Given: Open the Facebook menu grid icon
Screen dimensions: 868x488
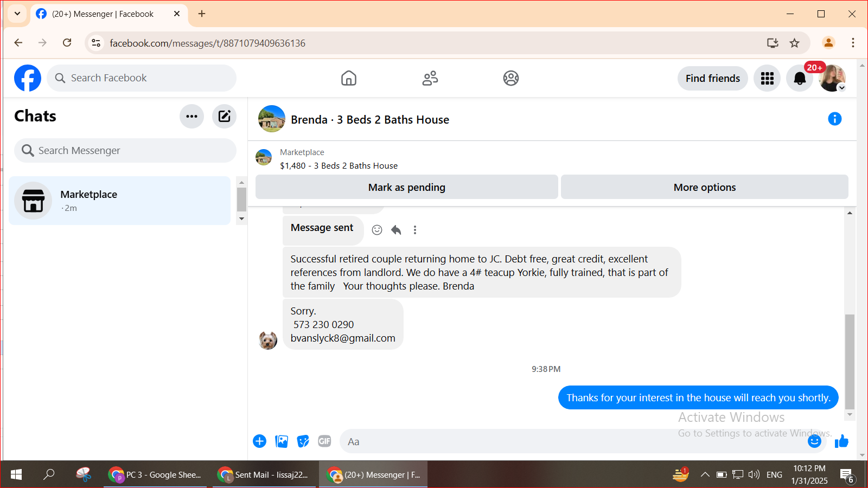Looking at the screenshot, I should 767,78.
